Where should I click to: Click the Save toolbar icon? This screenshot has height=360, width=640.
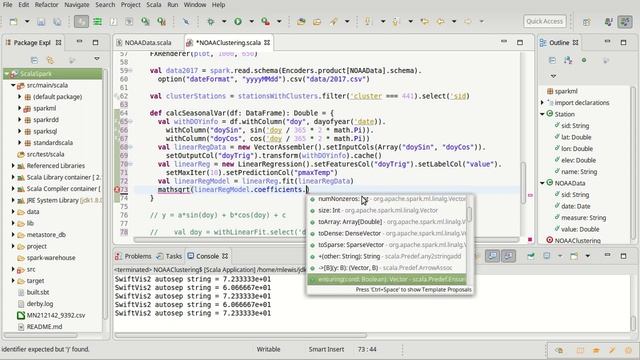pyautogui.click(x=41, y=21)
